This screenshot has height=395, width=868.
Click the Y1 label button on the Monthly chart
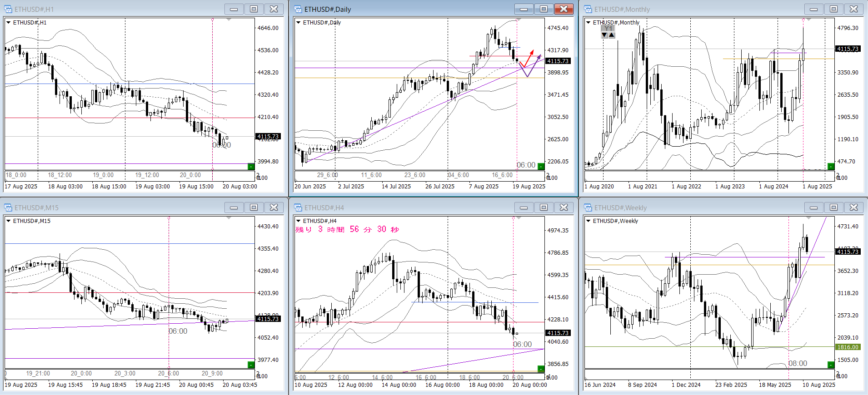tap(608, 28)
